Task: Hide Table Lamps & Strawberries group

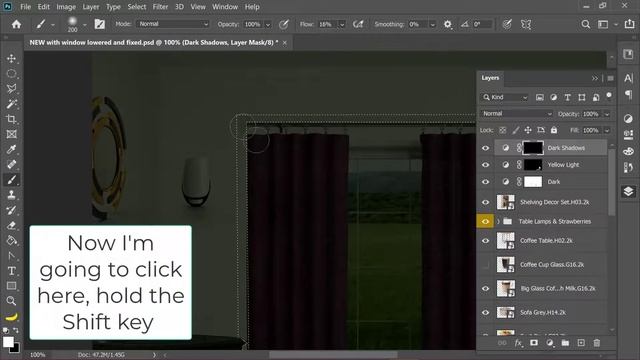Action: click(485, 221)
